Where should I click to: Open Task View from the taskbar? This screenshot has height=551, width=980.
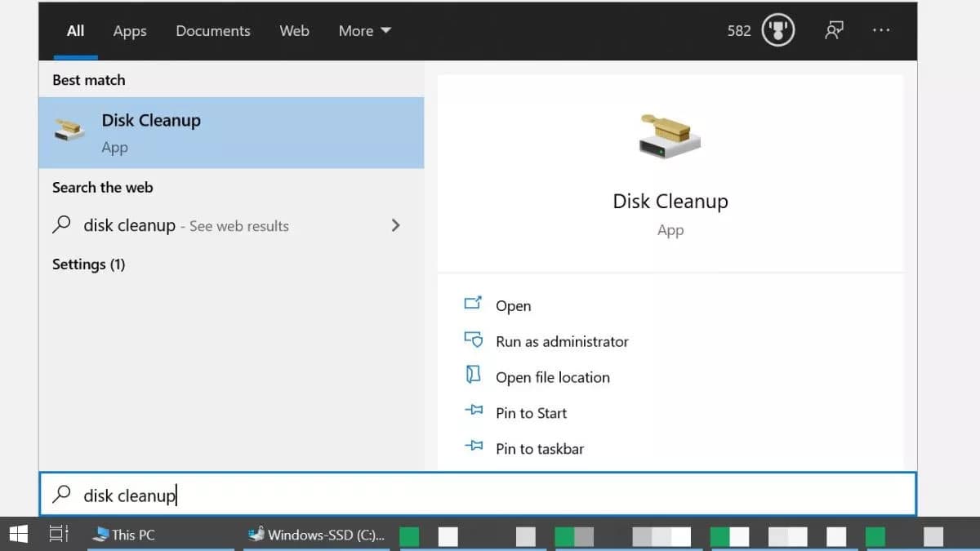pos(56,534)
